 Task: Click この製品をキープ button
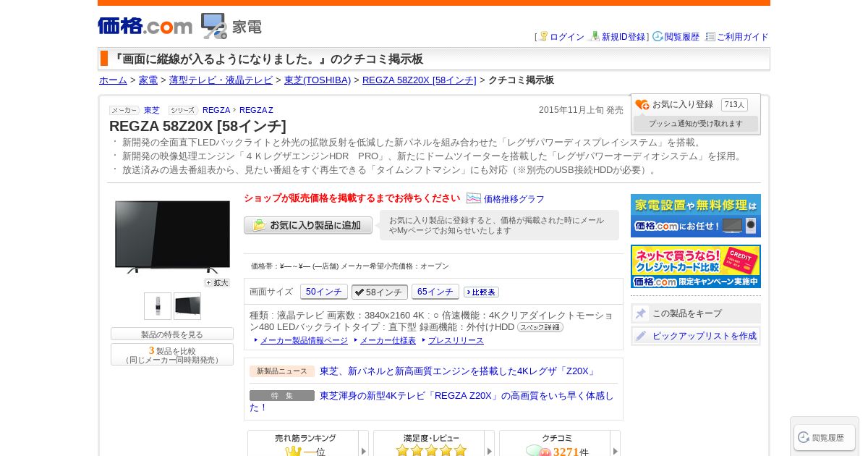pos(696,313)
